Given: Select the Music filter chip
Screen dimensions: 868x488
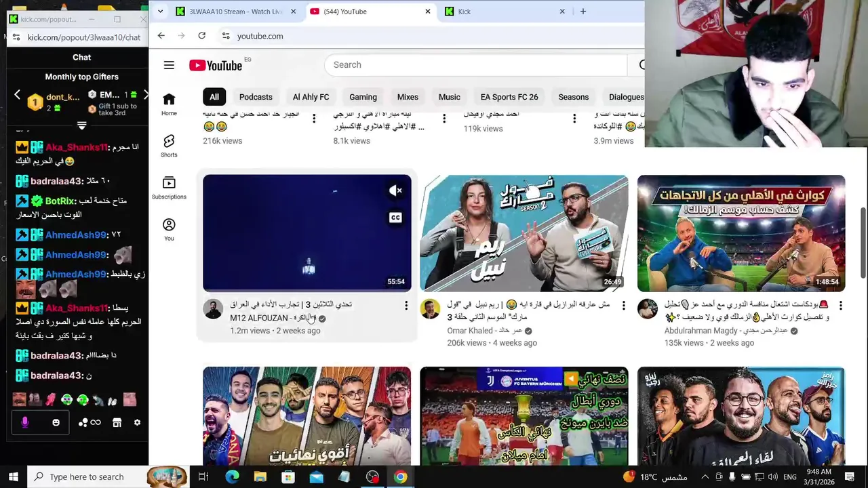Looking at the screenshot, I should pos(449,97).
